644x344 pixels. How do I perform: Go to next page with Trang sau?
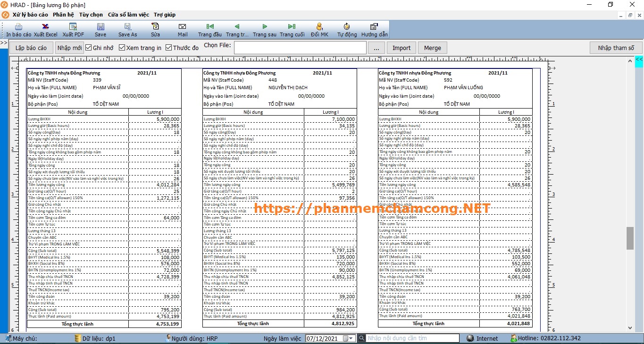(265, 27)
